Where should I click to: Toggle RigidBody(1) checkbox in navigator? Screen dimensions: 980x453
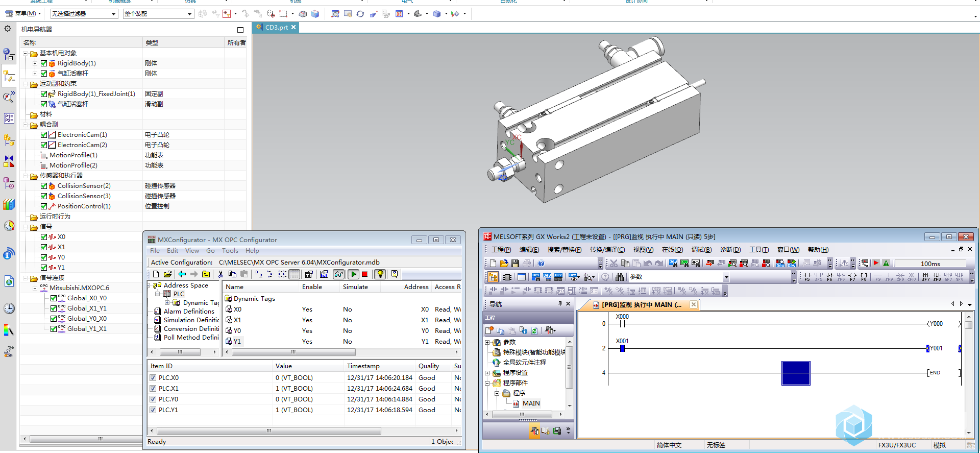[44, 63]
